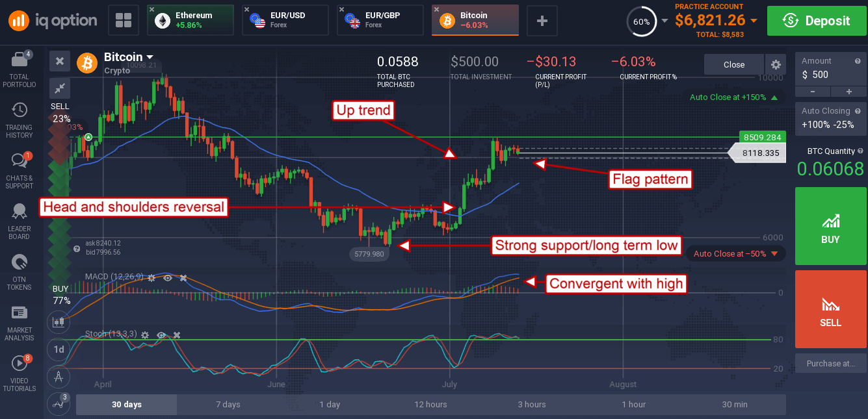Toggle Stoch indicator visibility eye

coord(161,335)
